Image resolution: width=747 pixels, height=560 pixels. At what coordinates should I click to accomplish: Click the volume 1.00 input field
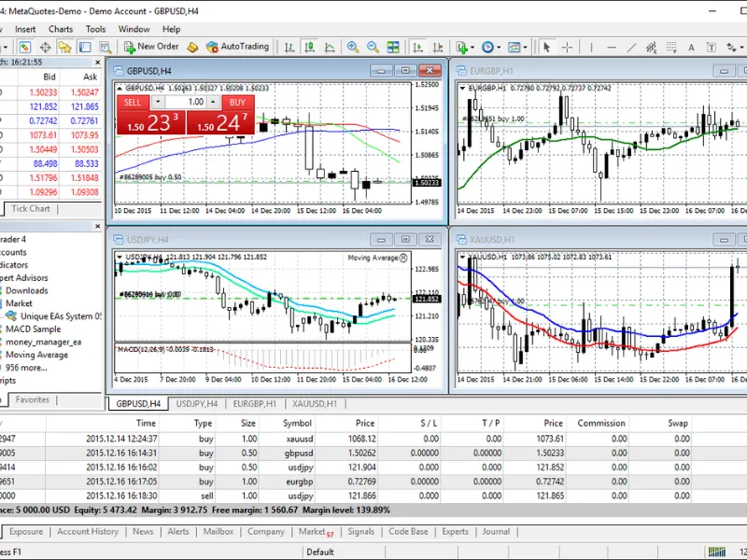tap(186, 102)
